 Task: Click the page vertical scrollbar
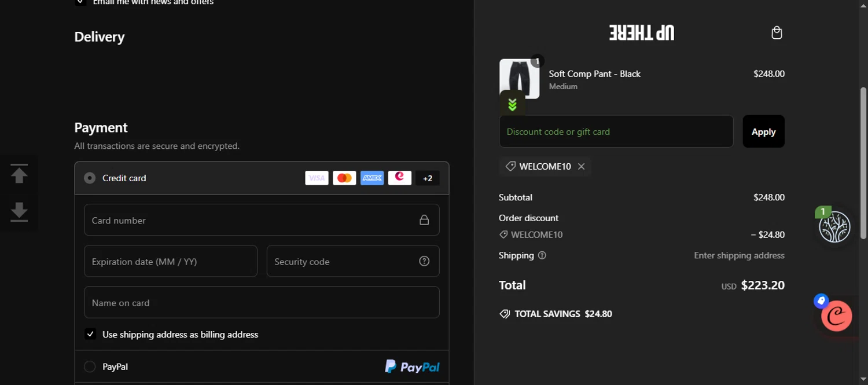(863, 162)
